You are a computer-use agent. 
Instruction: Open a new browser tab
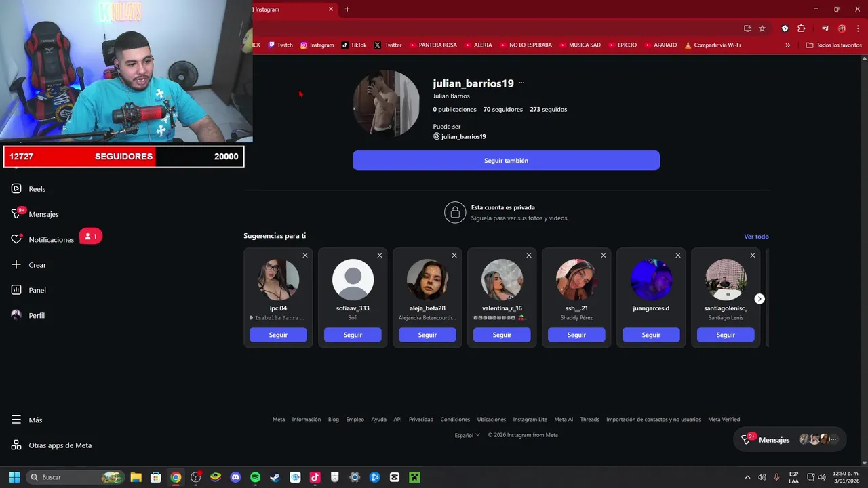coord(347,9)
